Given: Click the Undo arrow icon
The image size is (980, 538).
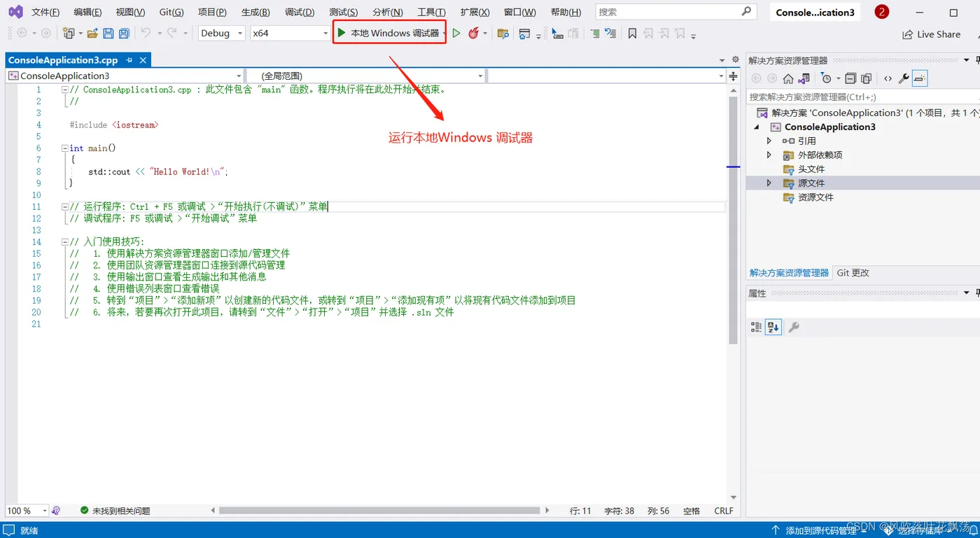Looking at the screenshot, I should 146,33.
